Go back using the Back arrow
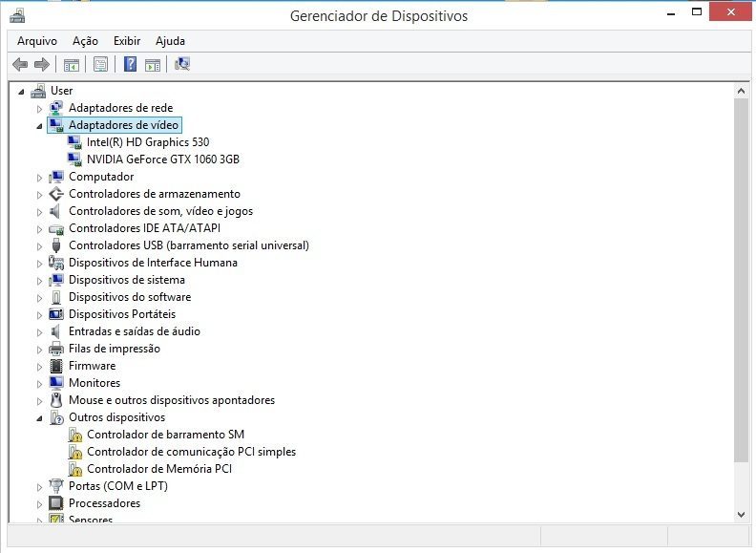The image size is (756, 553). pyautogui.click(x=20, y=64)
